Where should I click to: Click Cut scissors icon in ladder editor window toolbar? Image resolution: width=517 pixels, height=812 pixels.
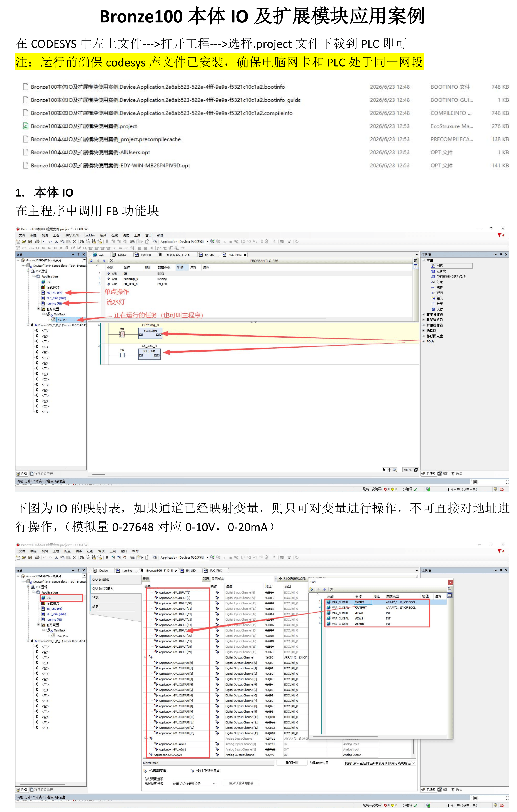tap(57, 241)
